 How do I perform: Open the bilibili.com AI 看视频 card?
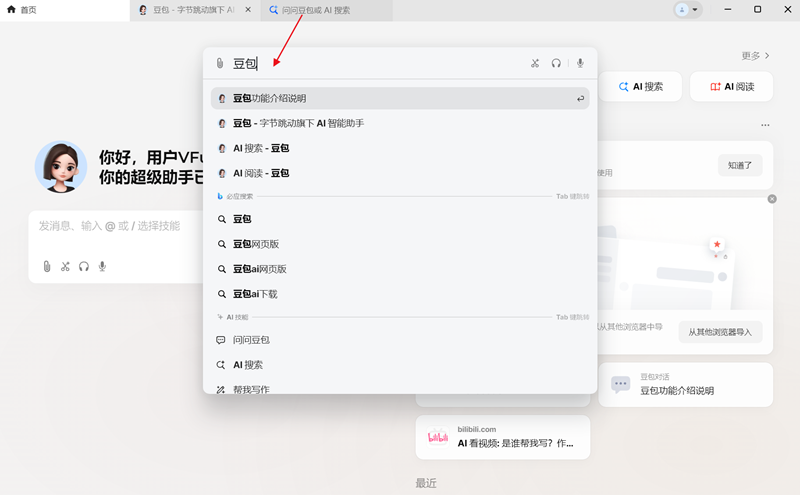tap(503, 437)
